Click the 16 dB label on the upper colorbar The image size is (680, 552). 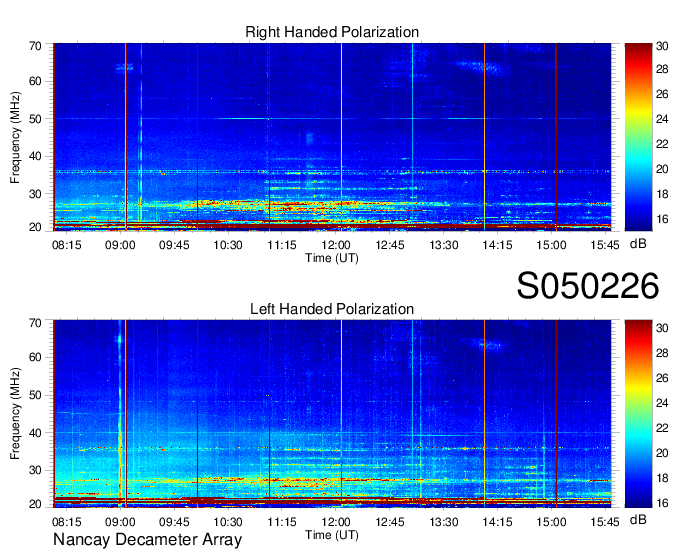point(662,219)
